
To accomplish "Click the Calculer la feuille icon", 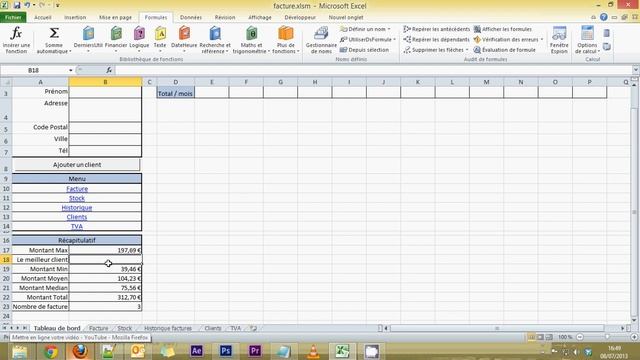I will (x=607, y=47).
